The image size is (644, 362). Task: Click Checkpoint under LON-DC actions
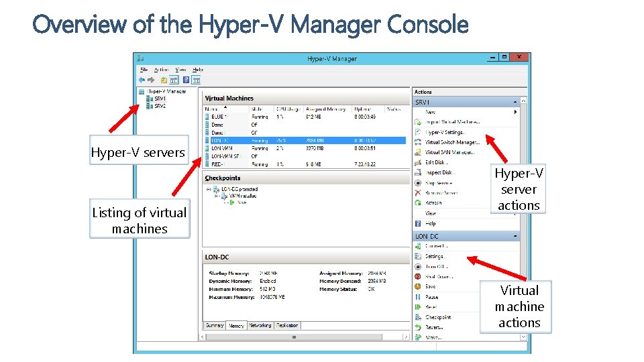[x=438, y=317]
